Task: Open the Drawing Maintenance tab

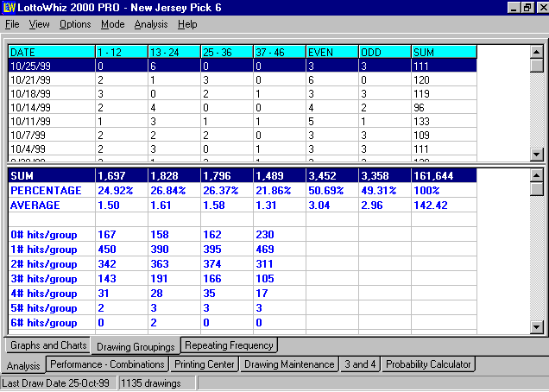Action: [x=289, y=364]
